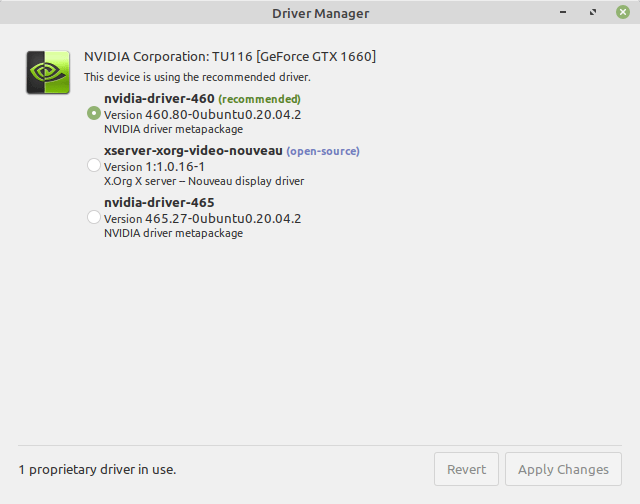Image resolution: width=640 pixels, height=504 pixels.
Task: Click the Apply Changes button
Action: (x=563, y=469)
